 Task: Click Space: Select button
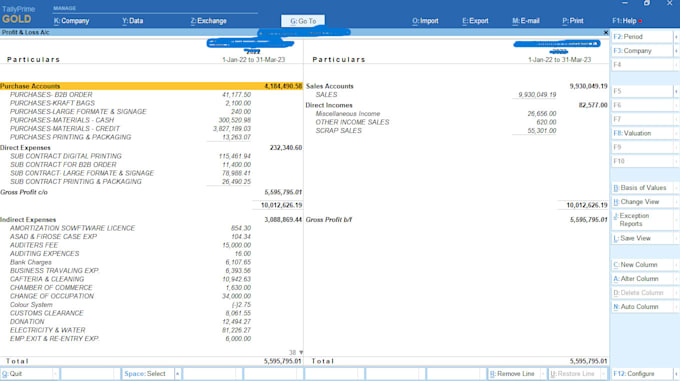click(147, 374)
